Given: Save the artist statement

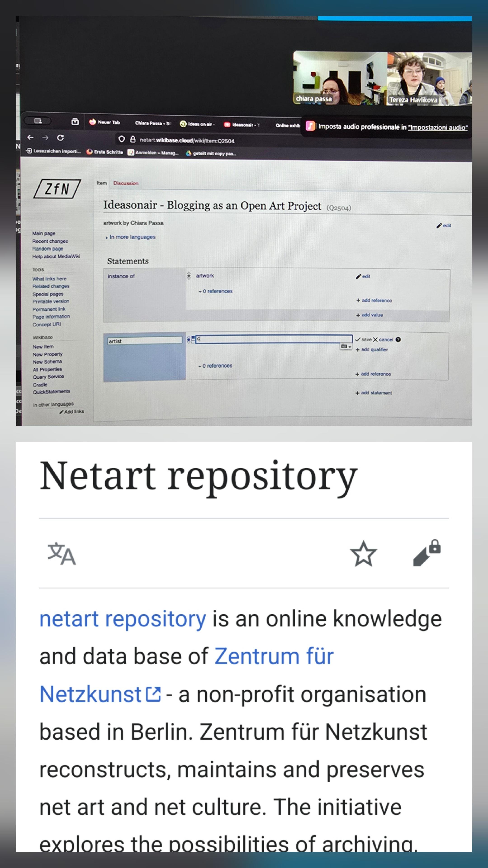Looking at the screenshot, I should click(363, 339).
